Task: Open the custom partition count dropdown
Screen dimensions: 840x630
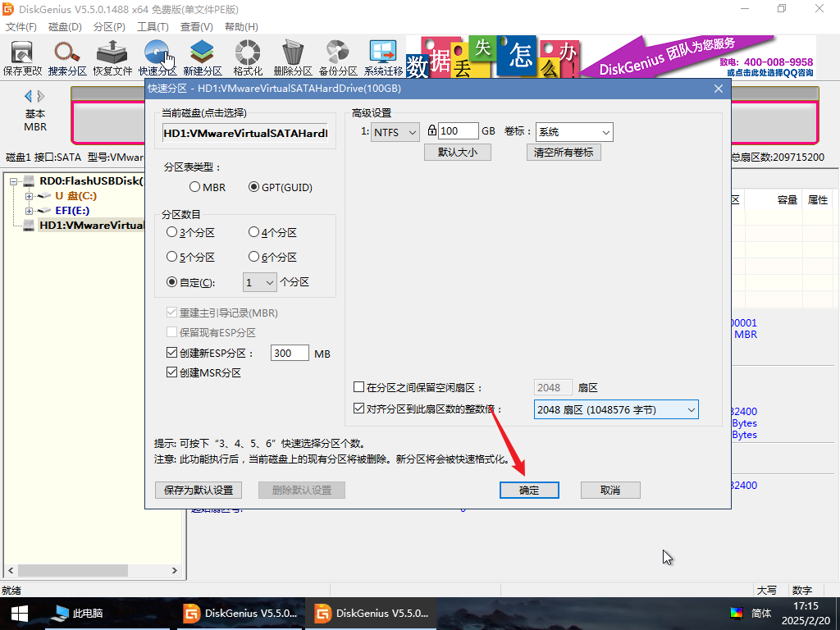Action: click(260, 282)
